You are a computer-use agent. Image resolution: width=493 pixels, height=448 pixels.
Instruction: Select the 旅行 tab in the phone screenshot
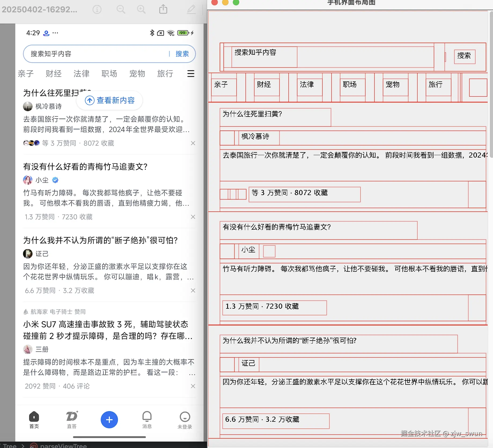pos(165,73)
